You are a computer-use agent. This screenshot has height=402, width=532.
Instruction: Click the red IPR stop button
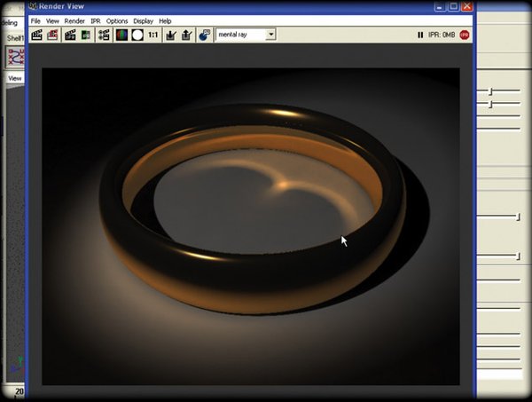tap(465, 35)
